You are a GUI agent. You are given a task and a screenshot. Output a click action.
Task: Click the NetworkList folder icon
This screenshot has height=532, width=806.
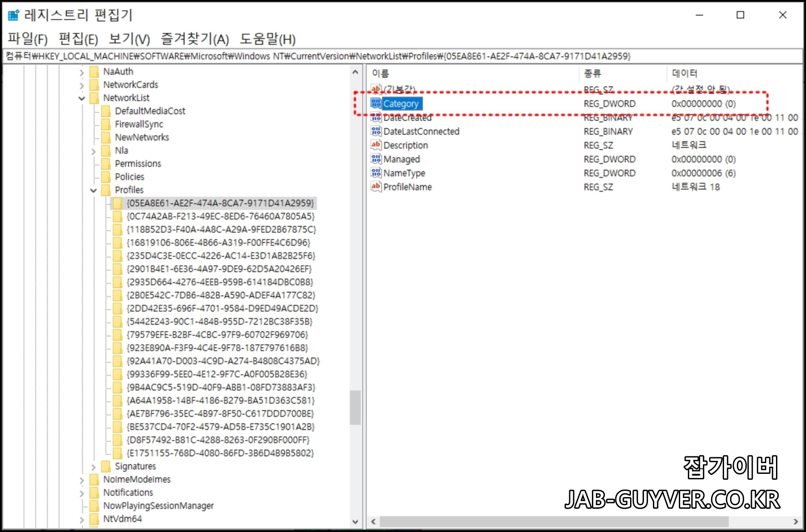[94, 98]
